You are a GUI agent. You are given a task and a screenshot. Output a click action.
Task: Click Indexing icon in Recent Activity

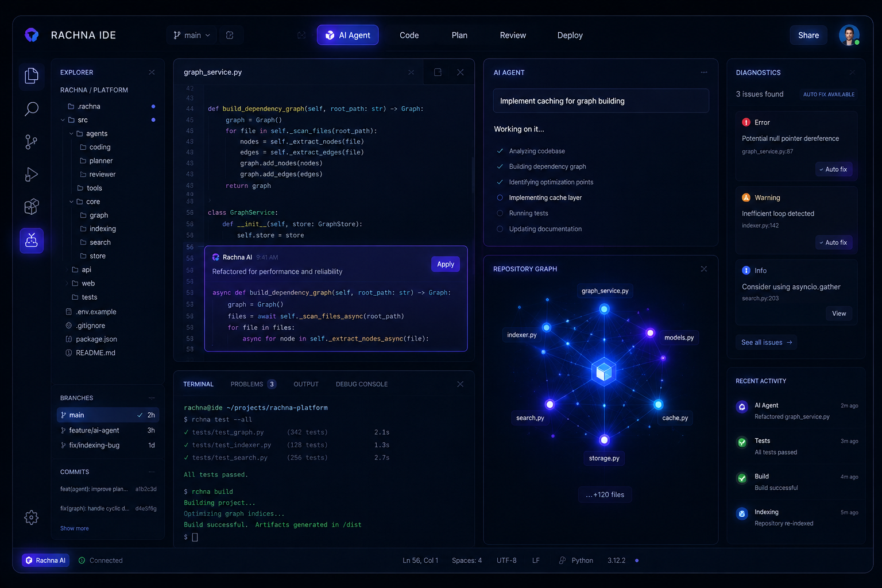click(x=742, y=513)
